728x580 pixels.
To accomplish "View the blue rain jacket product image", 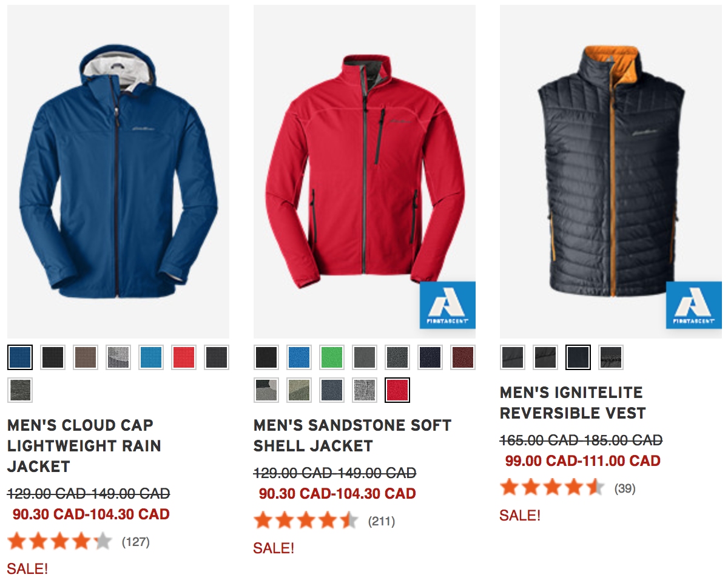I will coord(118,171).
